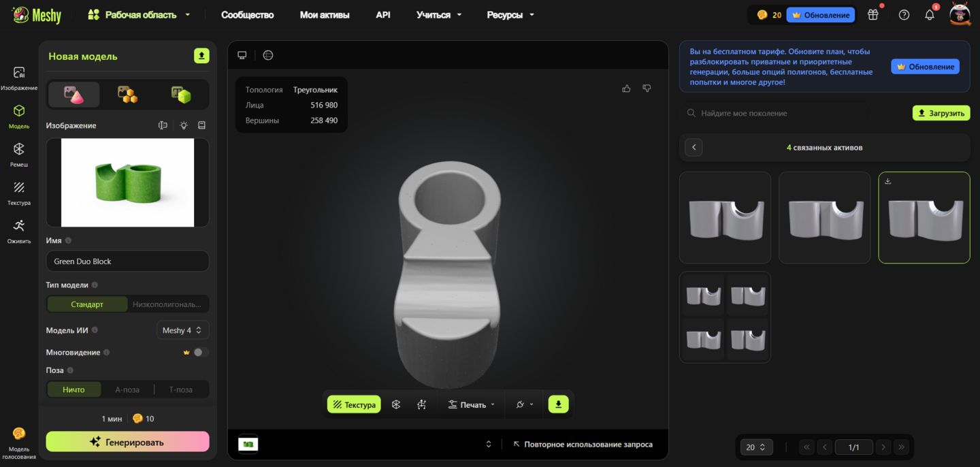Image resolution: width=980 pixels, height=467 pixels.
Task: Click Повторное использование запроса
Action: pyautogui.click(x=583, y=445)
